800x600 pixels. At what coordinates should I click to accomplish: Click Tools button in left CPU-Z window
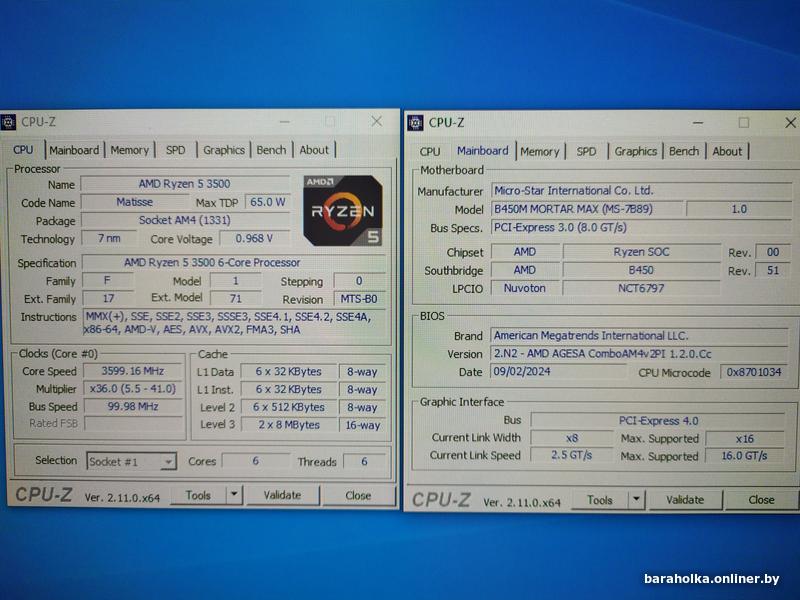pyautogui.click(x=198, y=495)
